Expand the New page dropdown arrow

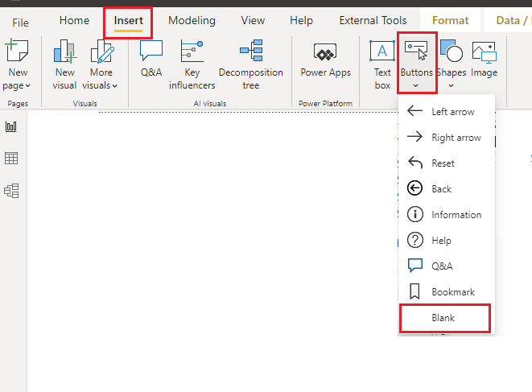click(x=28, y=86)
